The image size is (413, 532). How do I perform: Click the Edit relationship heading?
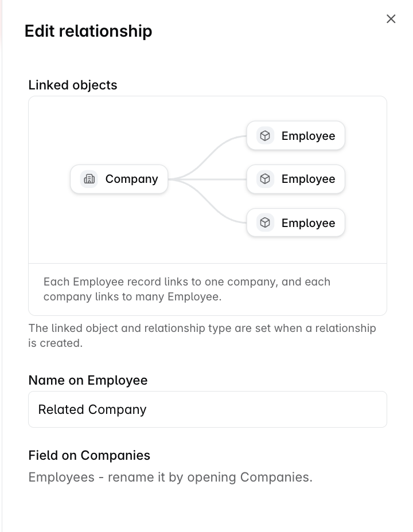(88, 31)
